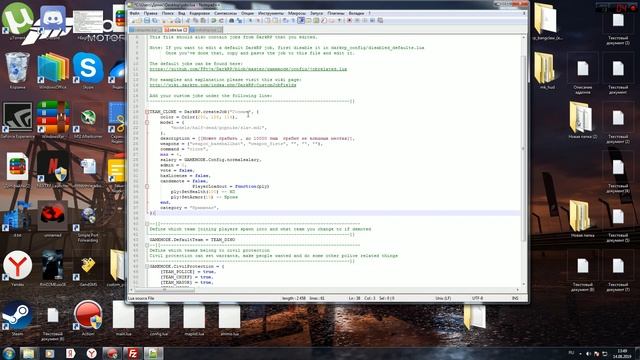Image resolution: width=640 pixels, height=360 pixels.
Task: Select the Action! desktop shortcut
Action: (x=88, y=318)
